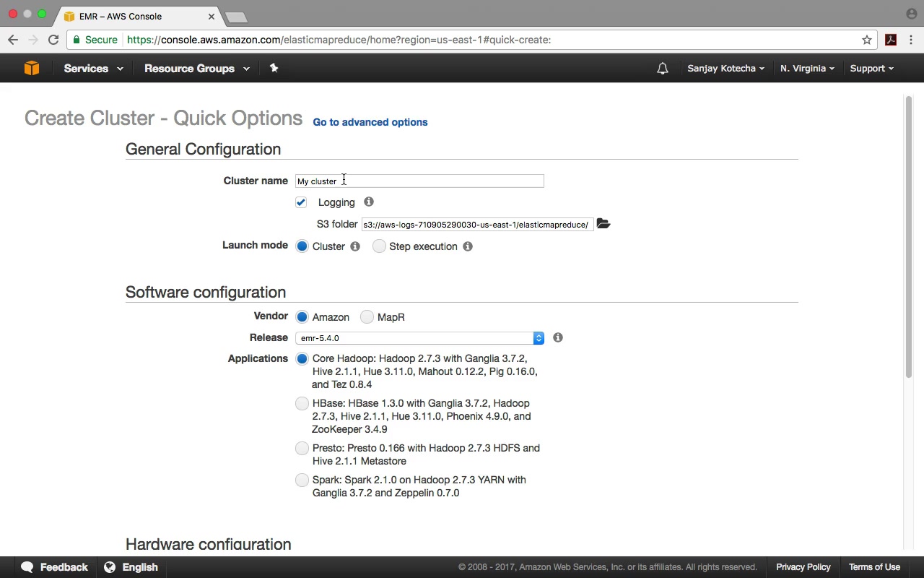924x578 pixels.
Task: Click the AWS console home cube icon
Action: (x=32, y=68)
